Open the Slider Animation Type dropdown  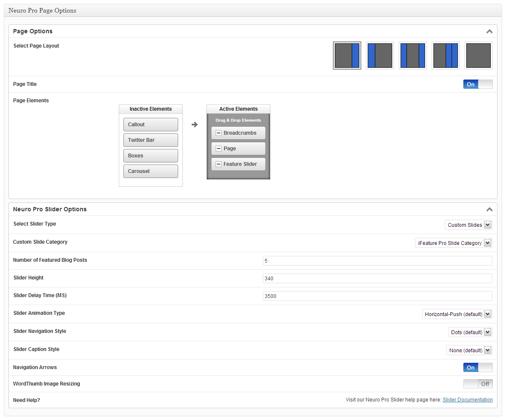point(457,314)
